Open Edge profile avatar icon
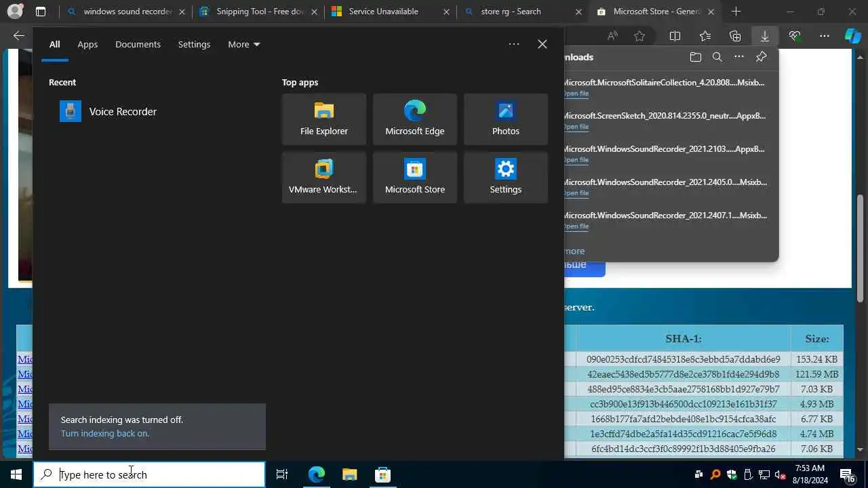Screen dimensions: 868x488 [15, 12]
